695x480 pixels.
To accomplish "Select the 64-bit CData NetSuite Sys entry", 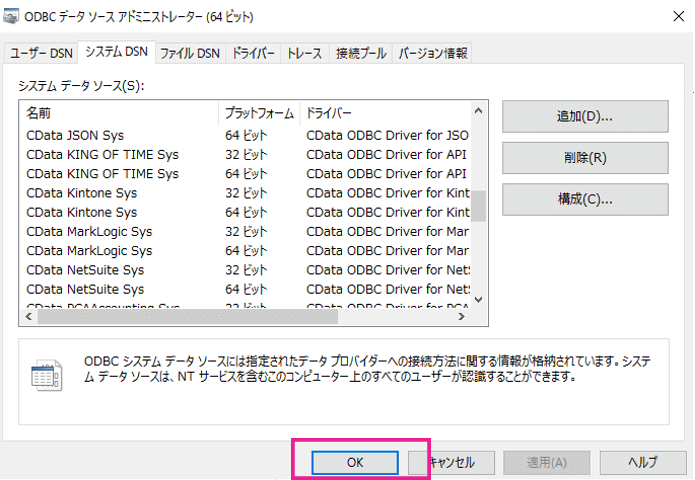I will [245, 289].
